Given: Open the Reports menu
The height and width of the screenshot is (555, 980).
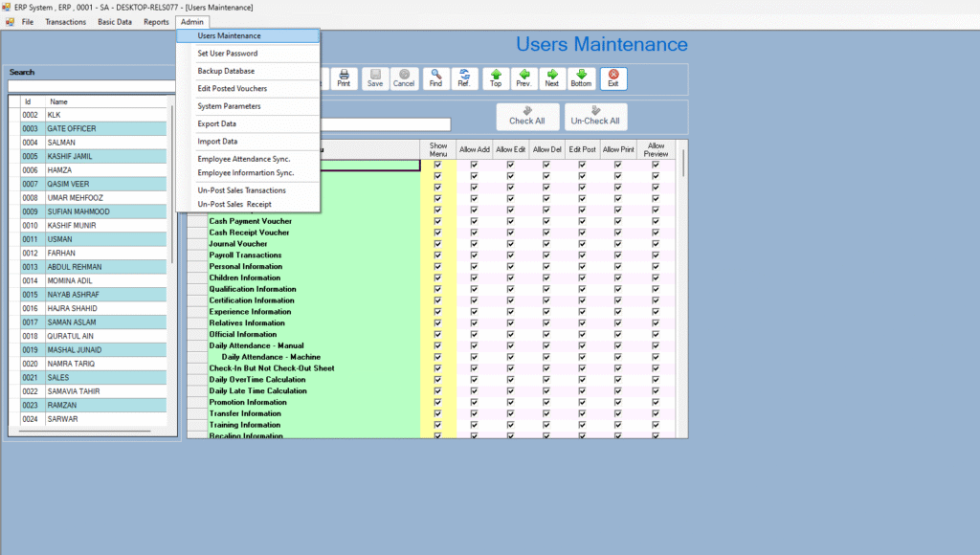Looking at the screenshot, I should click(156, 22).
